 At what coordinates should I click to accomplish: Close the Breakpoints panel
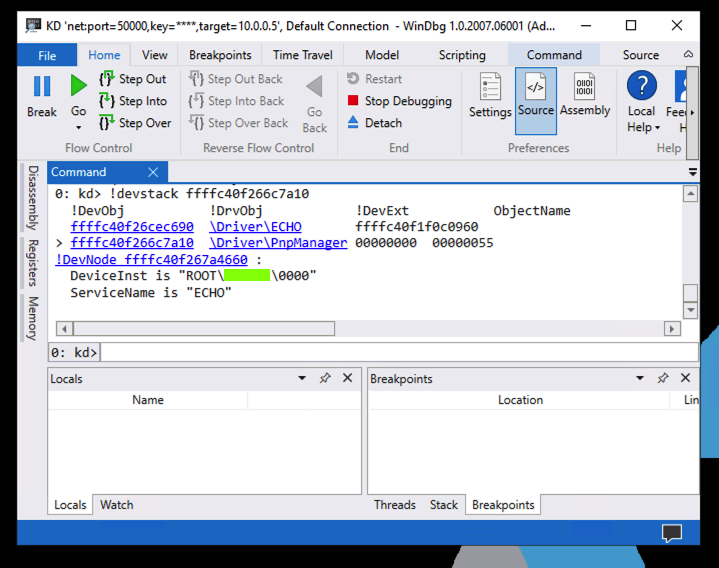[x=686, y=378]
